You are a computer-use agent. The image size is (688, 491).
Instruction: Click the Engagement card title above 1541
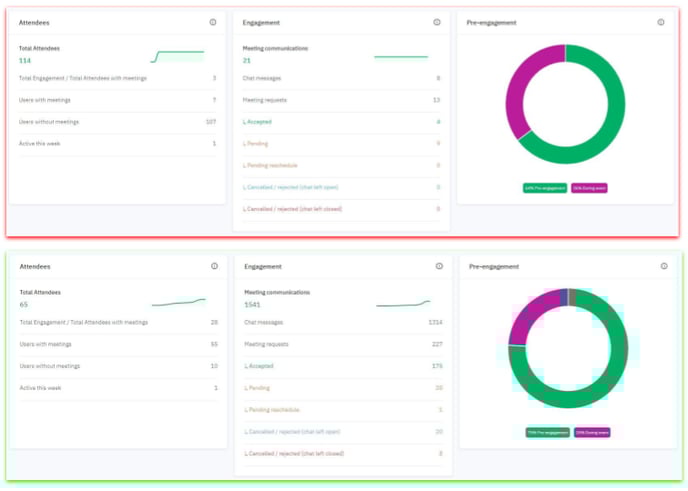click(x=263, y=266)
